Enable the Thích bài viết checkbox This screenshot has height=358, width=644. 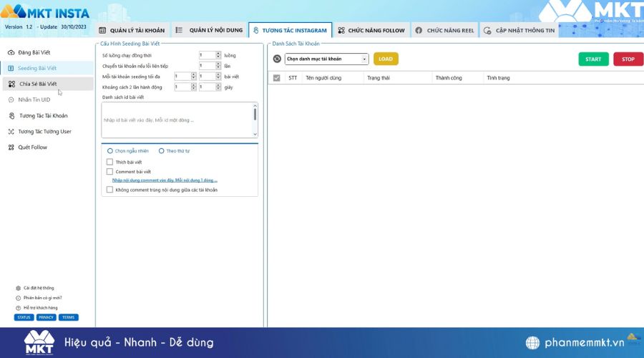pyautogui.click(x=109, y=162)
